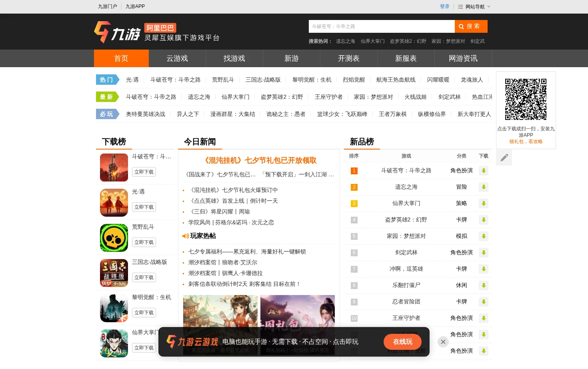588x369 pixels.
Task: Click hot search term 遗忘之海
Action: coord(346,41)
